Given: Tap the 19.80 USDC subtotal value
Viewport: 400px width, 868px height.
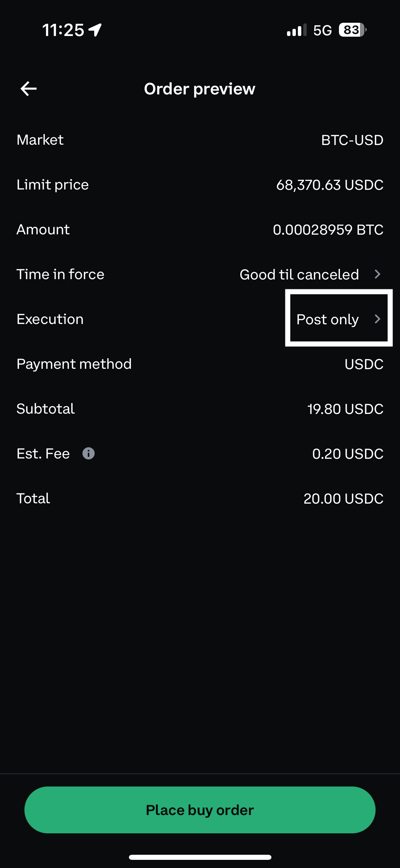Looking at the screenshot, I should tap(345, 409).
